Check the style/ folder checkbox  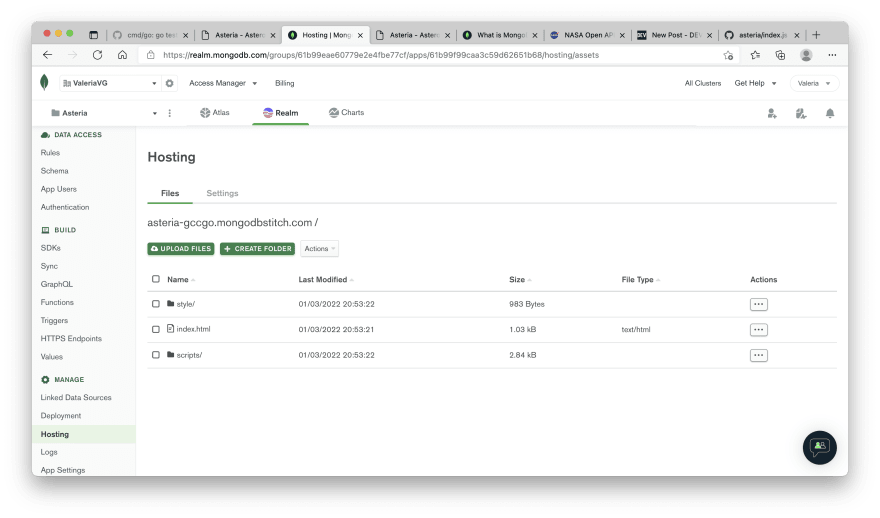[x=156, y=304]
